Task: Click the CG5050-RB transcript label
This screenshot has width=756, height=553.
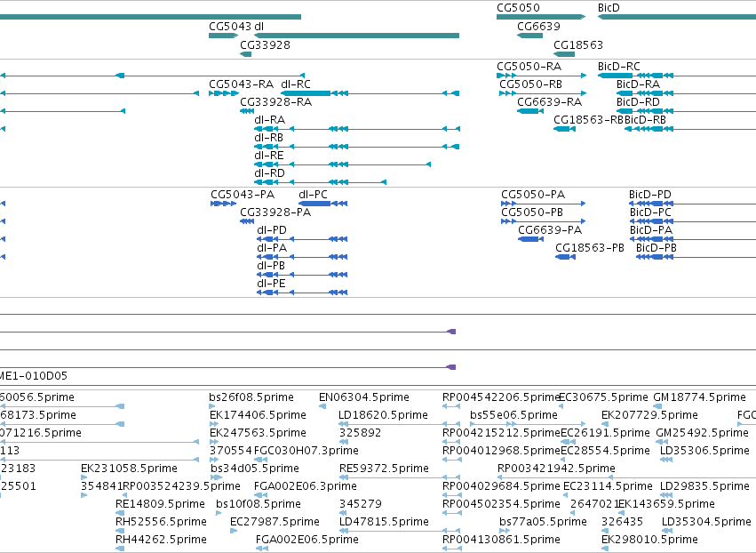Action: (531, 84)
